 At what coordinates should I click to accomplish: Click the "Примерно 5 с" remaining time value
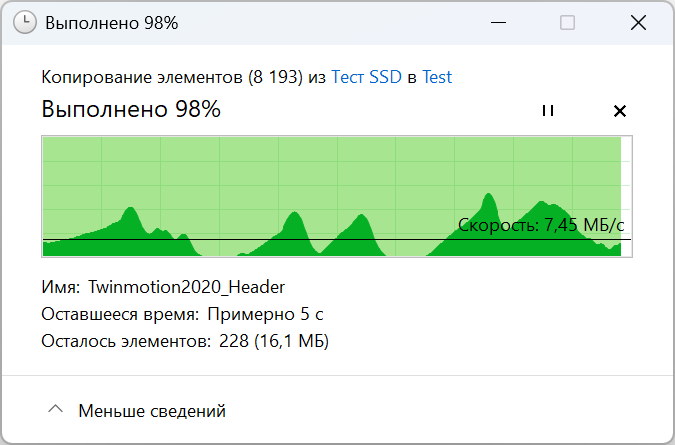tap(265, 315)
